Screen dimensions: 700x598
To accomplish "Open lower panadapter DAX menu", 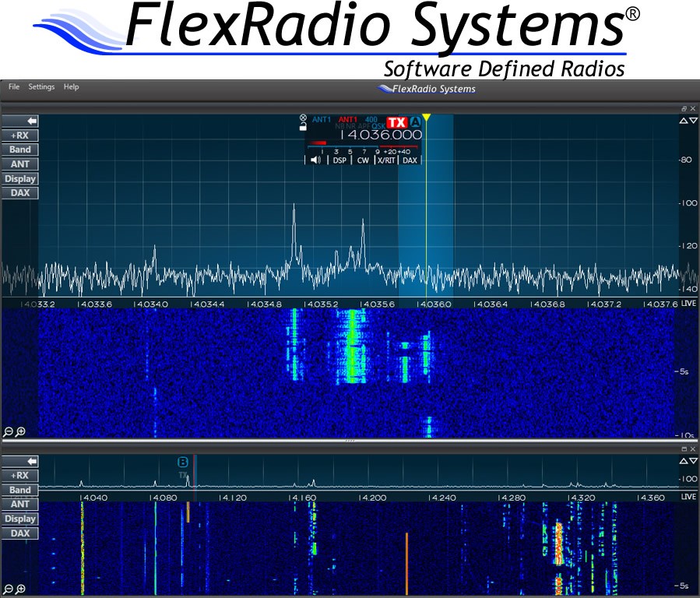I will (20, 533).
